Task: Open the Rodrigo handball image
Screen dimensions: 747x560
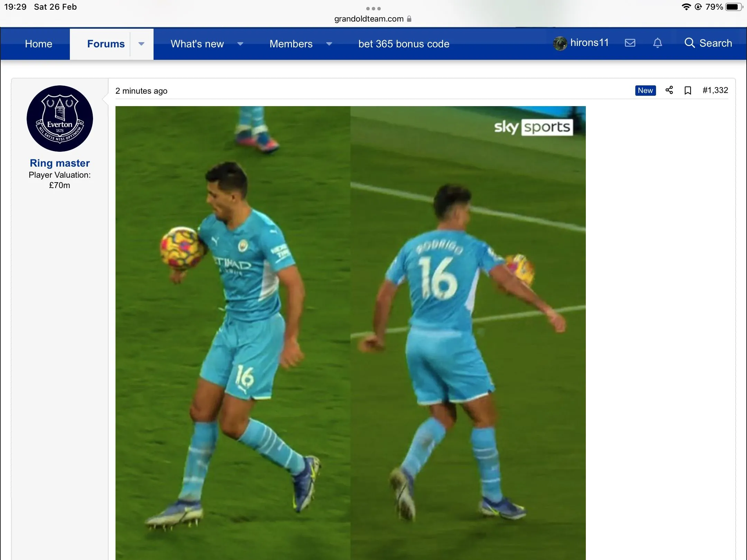Action: click(x=350, y=332)
